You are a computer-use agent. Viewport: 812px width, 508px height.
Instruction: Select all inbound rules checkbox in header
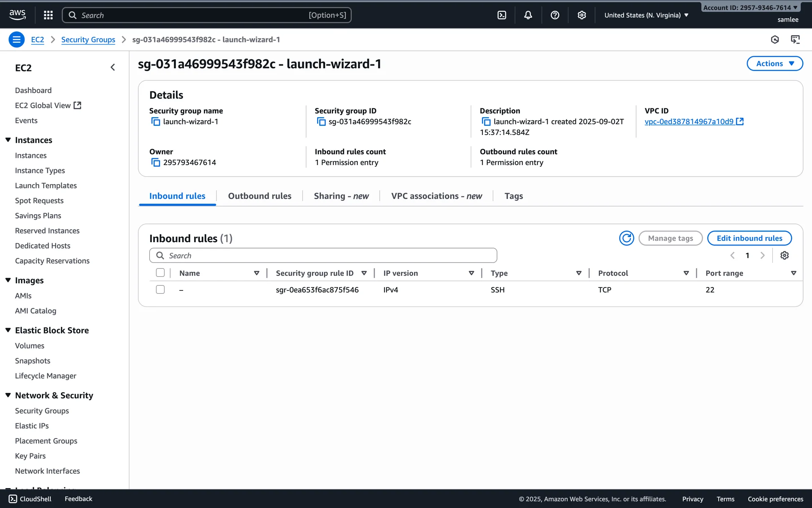160,273
